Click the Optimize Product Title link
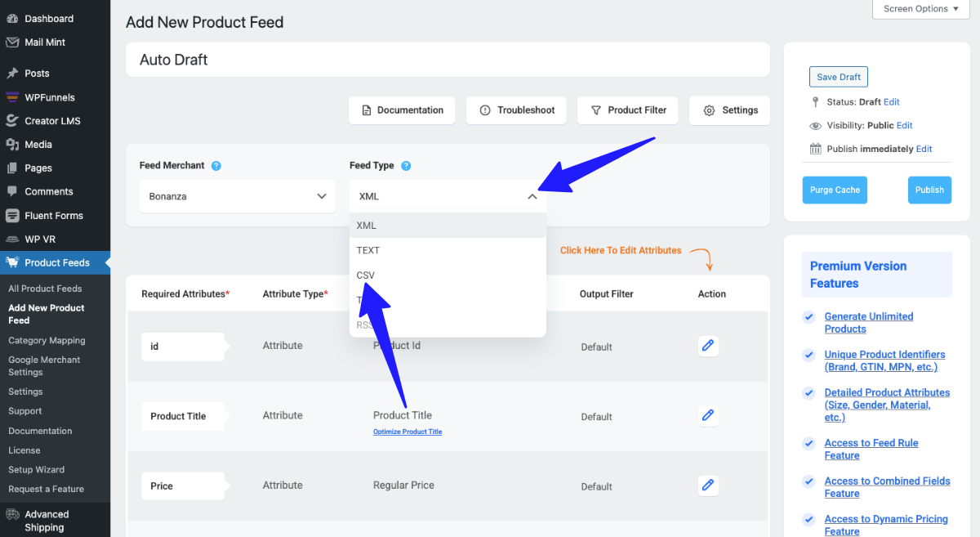 coord(408,432)
